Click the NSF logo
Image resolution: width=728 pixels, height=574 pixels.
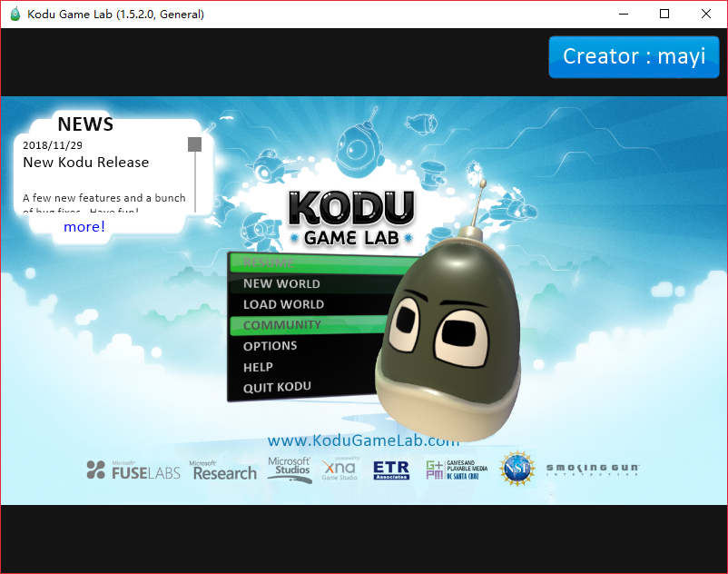coord(516,469)
